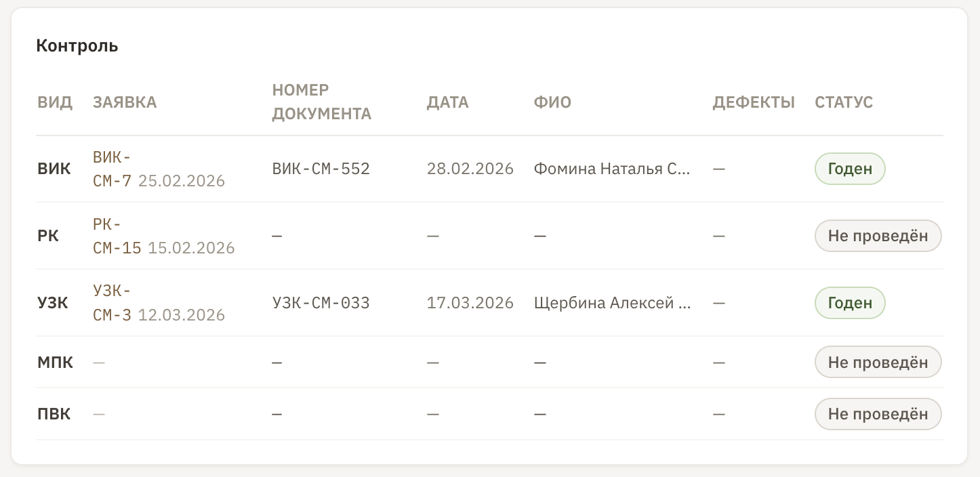Open the РК-СМ-15 request link

tap(117, 236)
